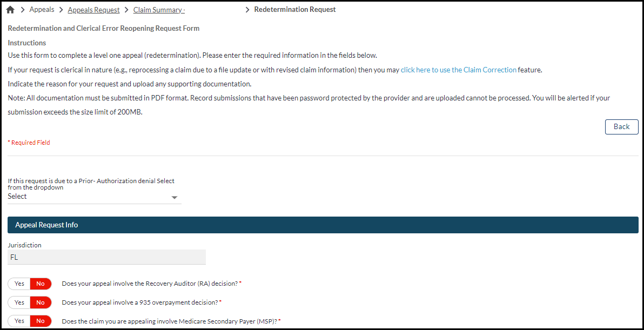Image resolution: width=644 pixels, height=330 pixels.
Task: Click the 'Redetermination and Clerical Error Reopening Request Form' title
Action: [x=104, y=29]
